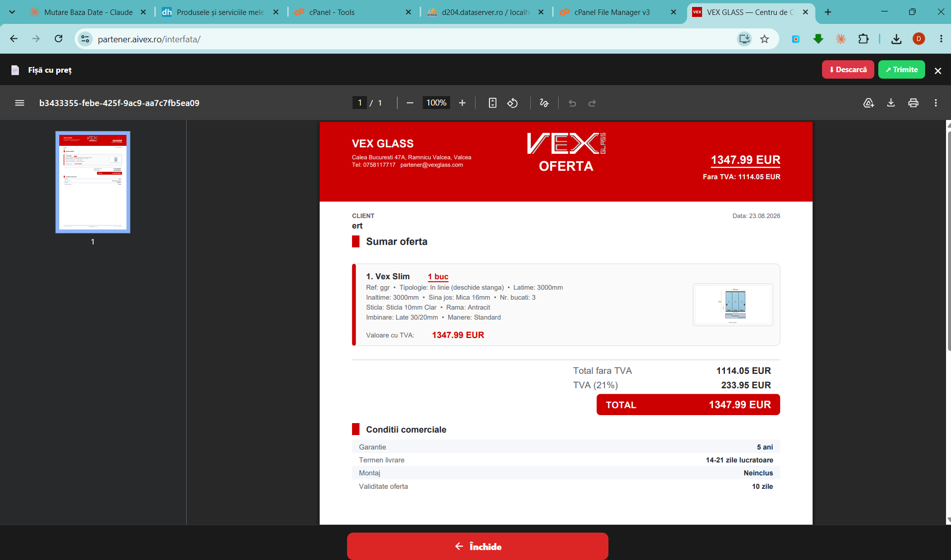Reload the current page
951x560 pixels.
[x=58, y=39]
